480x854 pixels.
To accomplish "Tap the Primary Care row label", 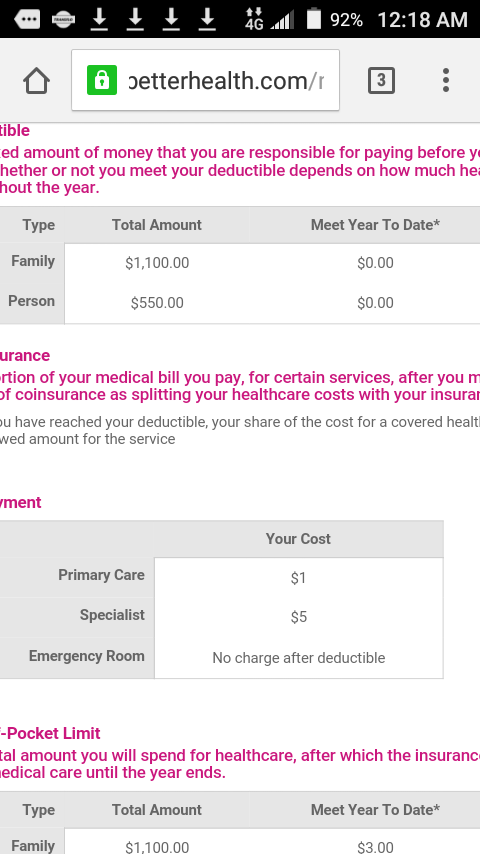I will point(101,575).
